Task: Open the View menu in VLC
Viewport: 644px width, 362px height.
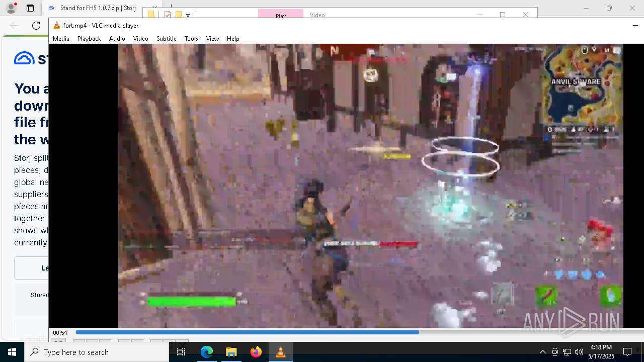Action: (x=212, y=39)
